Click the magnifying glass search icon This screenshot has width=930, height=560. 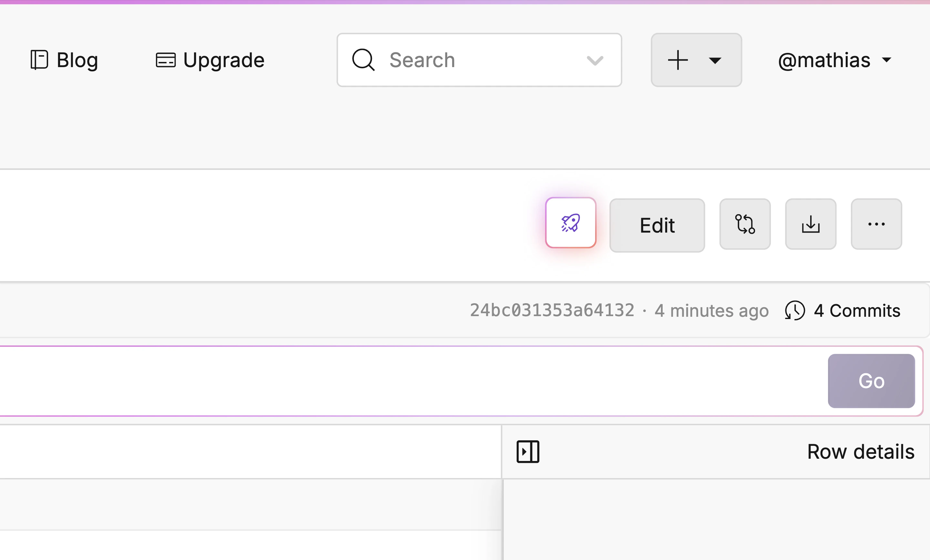coord(363,60)
